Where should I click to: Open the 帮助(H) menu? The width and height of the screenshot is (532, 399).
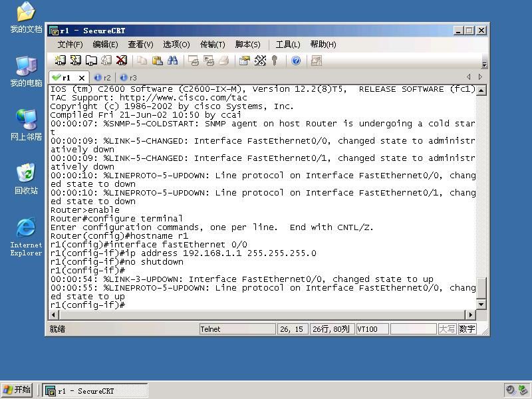[323, 45]
